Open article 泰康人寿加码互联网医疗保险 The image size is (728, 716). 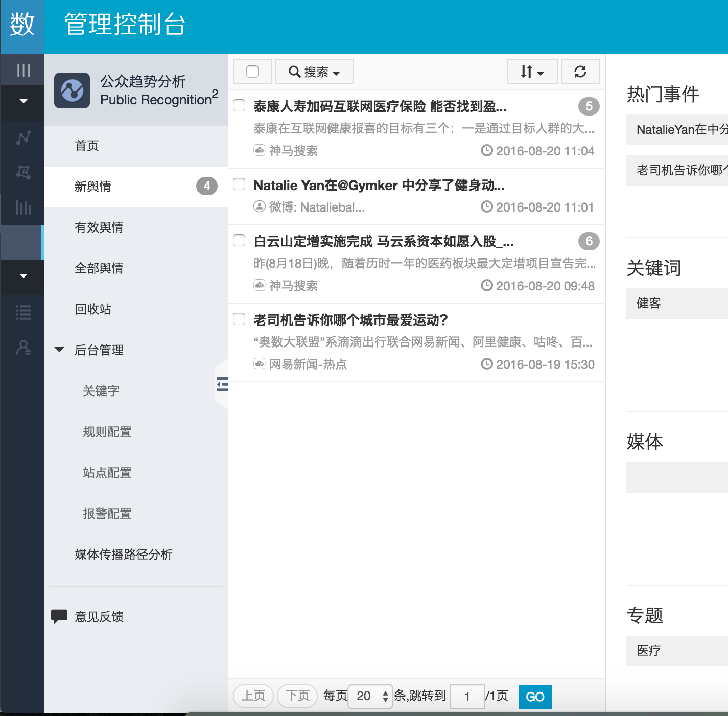click(380, 106)
